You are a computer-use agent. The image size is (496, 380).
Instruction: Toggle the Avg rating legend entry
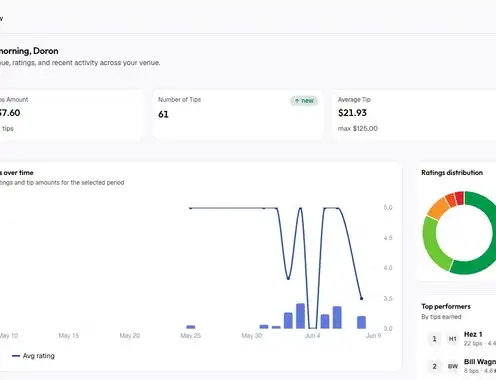[x=33, y=356]
